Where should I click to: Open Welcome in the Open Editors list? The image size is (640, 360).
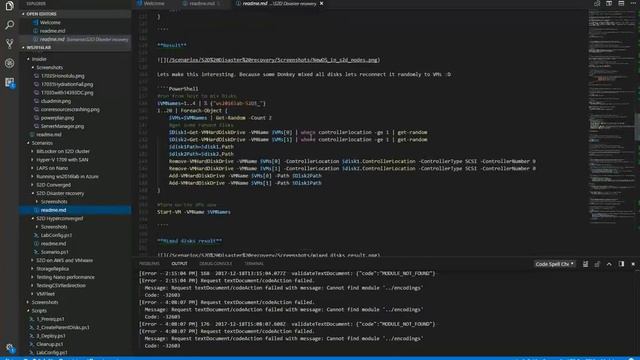[x=50, y=22]
